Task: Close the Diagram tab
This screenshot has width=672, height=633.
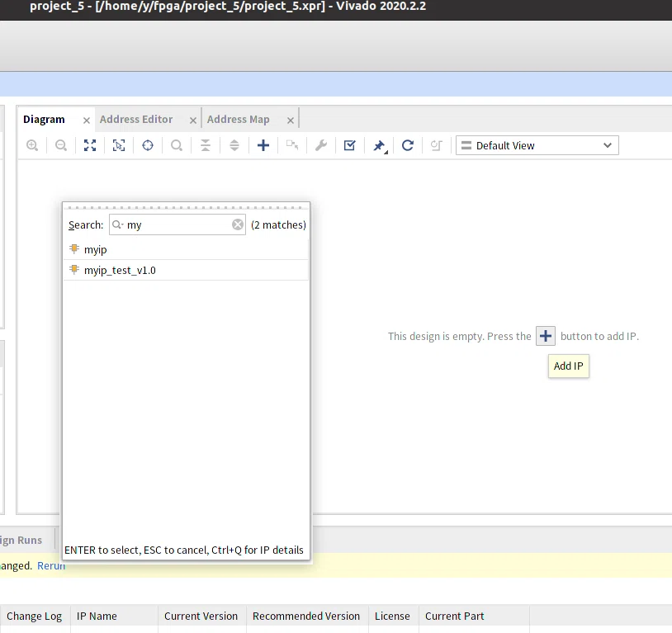Action: [87, 120]
